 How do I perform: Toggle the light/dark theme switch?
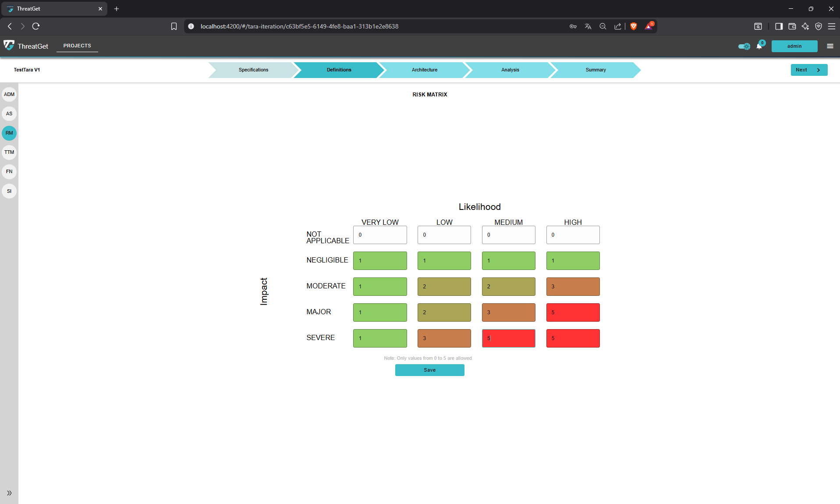coord(744,46)
